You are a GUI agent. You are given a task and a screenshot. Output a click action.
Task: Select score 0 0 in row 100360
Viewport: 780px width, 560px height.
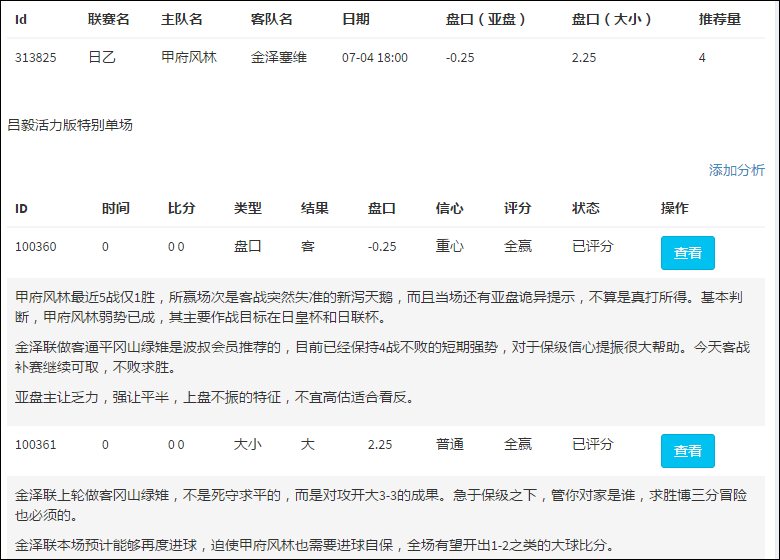point(176,247)
